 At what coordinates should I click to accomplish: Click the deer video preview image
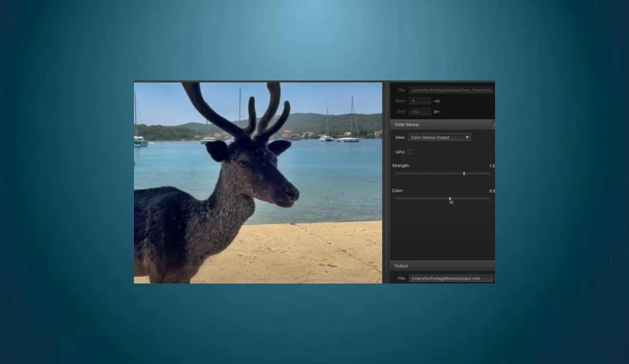258,183
